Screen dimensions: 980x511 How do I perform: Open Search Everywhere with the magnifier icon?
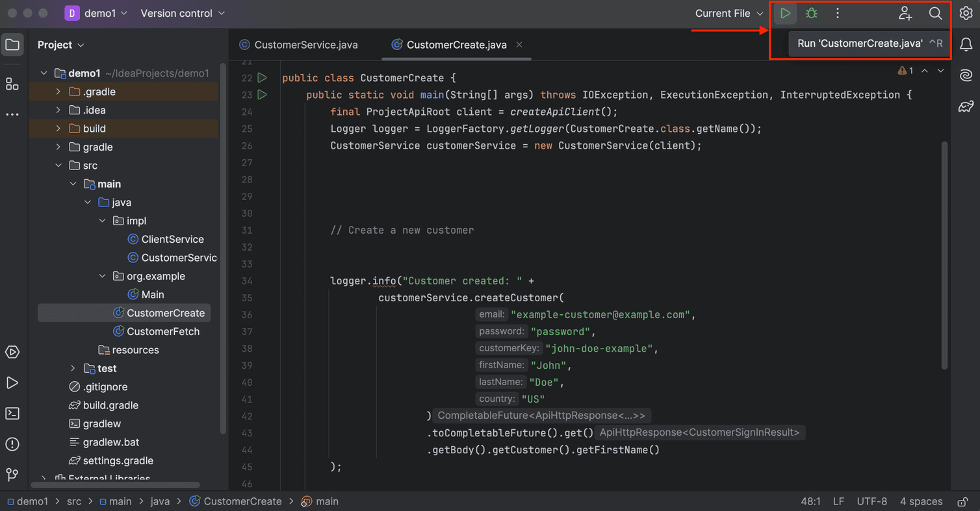935,13
